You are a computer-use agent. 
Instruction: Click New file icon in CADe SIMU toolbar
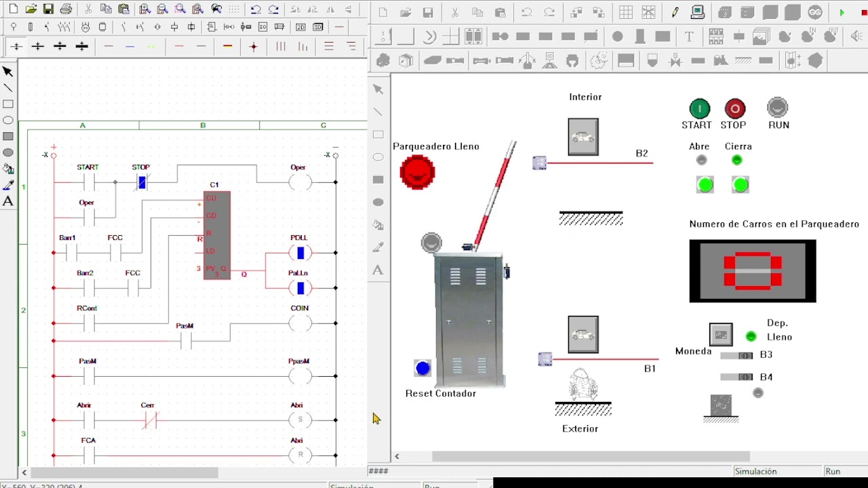coord(14,9)
